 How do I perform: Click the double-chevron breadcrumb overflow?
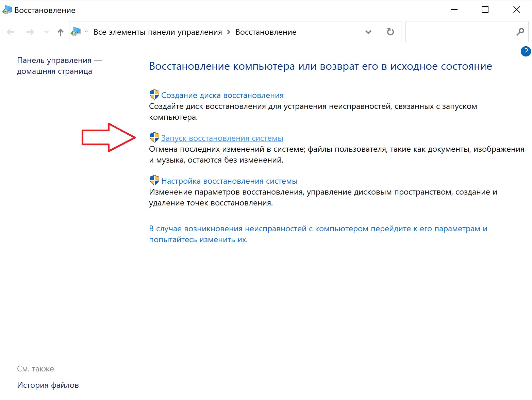(87, 32)
